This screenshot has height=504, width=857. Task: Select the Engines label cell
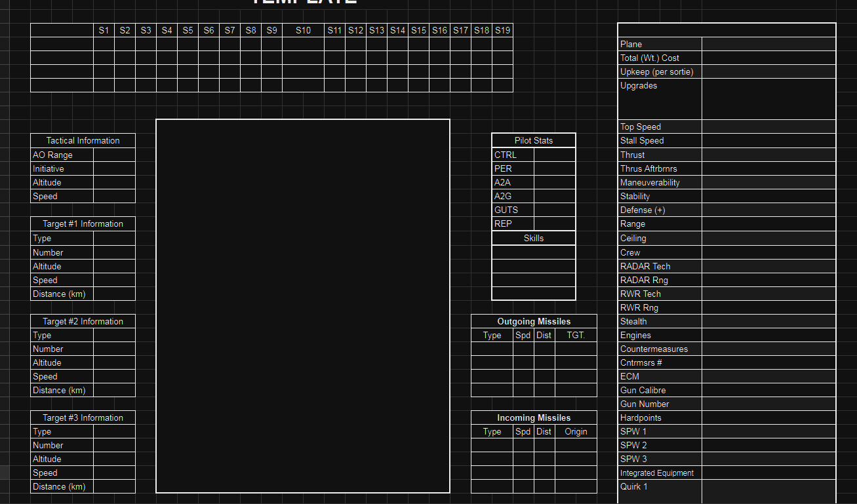coord(660,335)
